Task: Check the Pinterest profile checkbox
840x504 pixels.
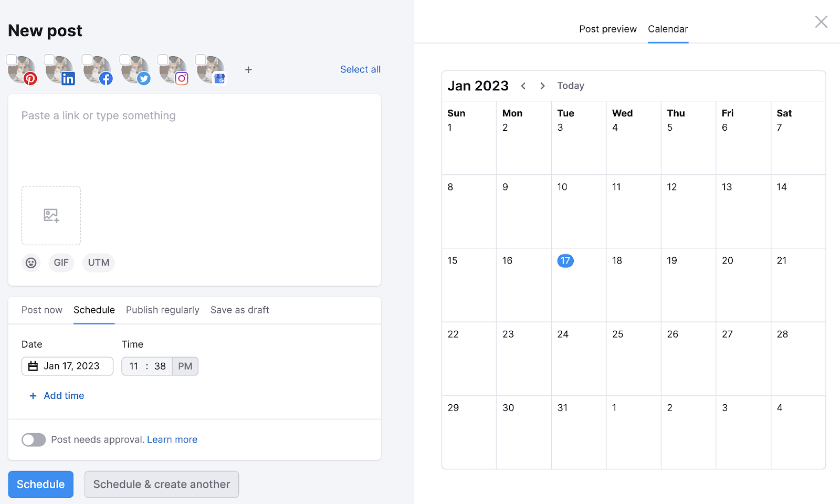Action: coord(12,59)
